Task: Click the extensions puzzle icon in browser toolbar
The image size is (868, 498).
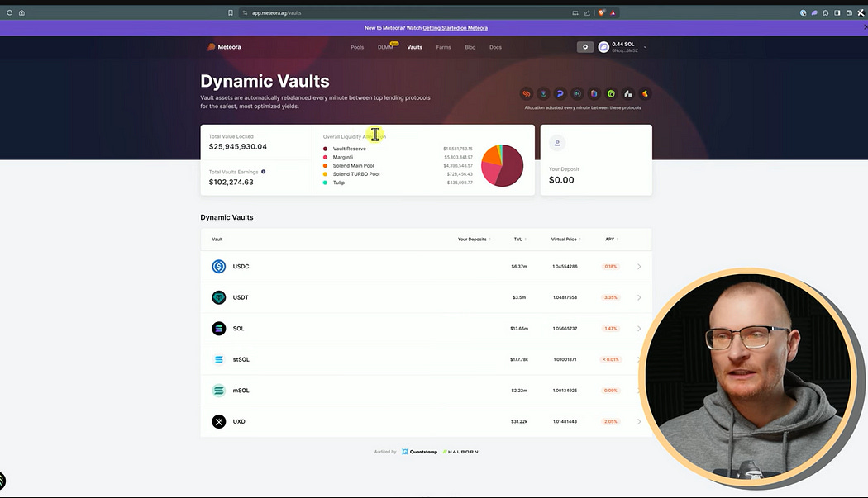Action: (x=825, y=12)
